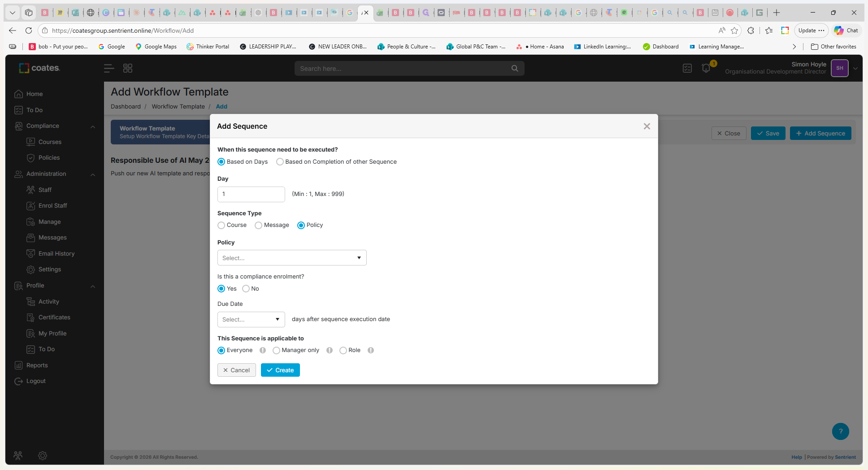Click the My Profile sidebar icon
The width and height of the screenshot is (868, 470).
point(30,334)
